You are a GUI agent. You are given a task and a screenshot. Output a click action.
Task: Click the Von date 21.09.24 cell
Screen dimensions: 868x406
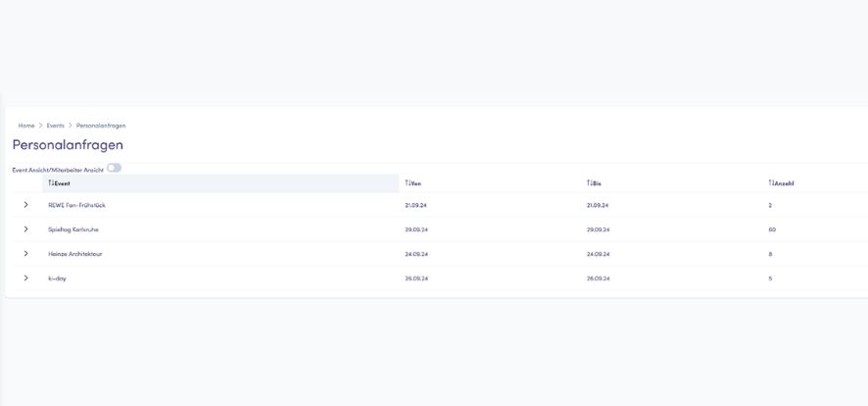pyautogui.click(x=416, y=205)
